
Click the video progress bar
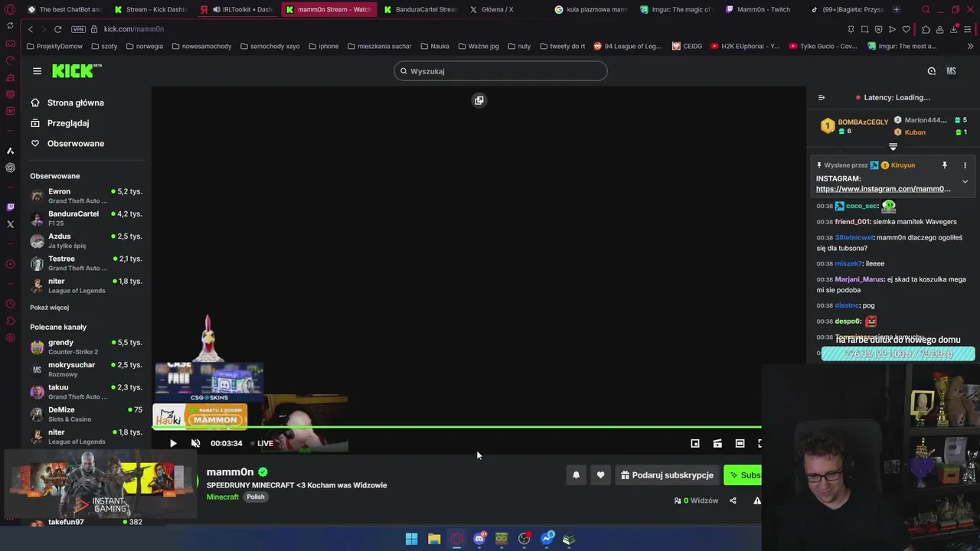coord(456,427)
